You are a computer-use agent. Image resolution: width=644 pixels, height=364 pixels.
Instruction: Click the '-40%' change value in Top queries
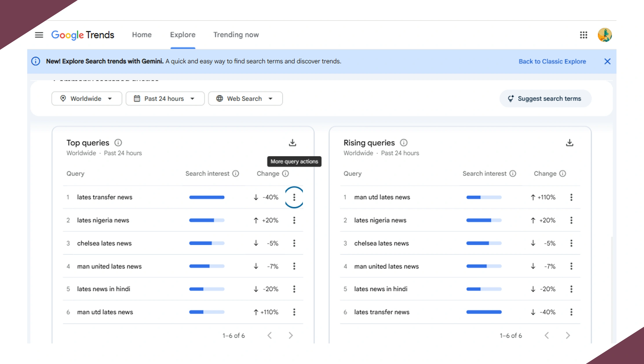pyautogui.click(x=270, y=197)
